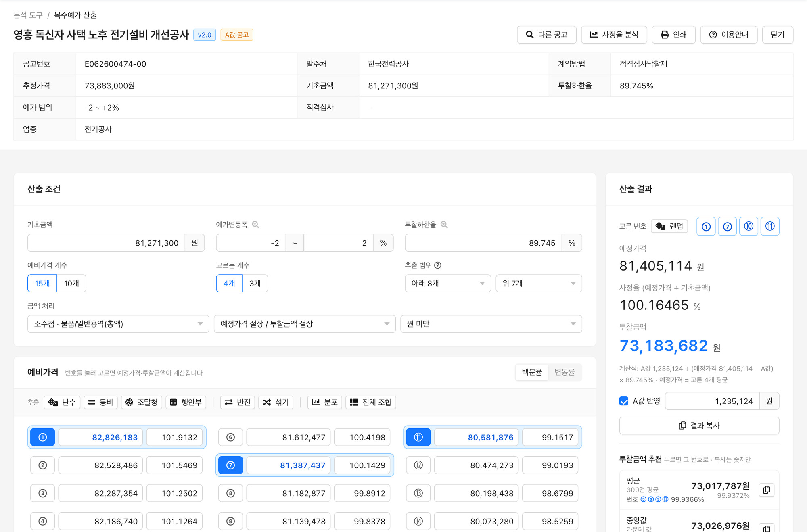This screenshot has width=807, height=532.
Task: Select preliminary price number 9
Action: point(230,521)
